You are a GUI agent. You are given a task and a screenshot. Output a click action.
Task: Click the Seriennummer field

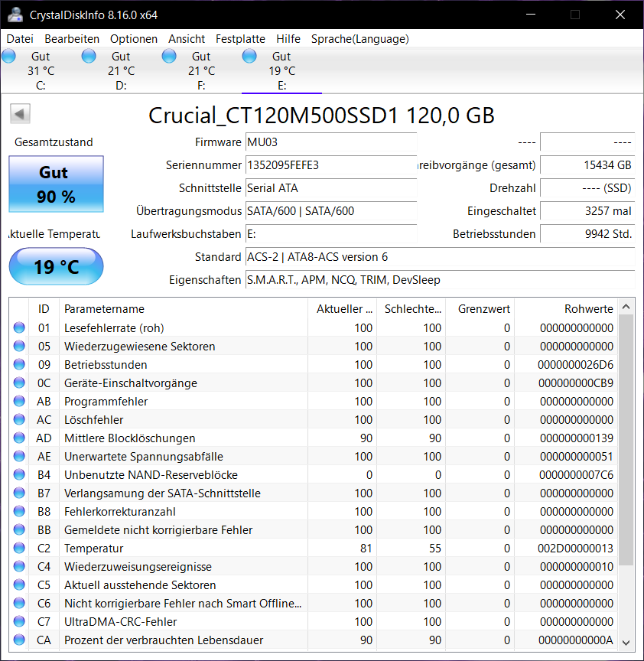click(x=331, y=164)
